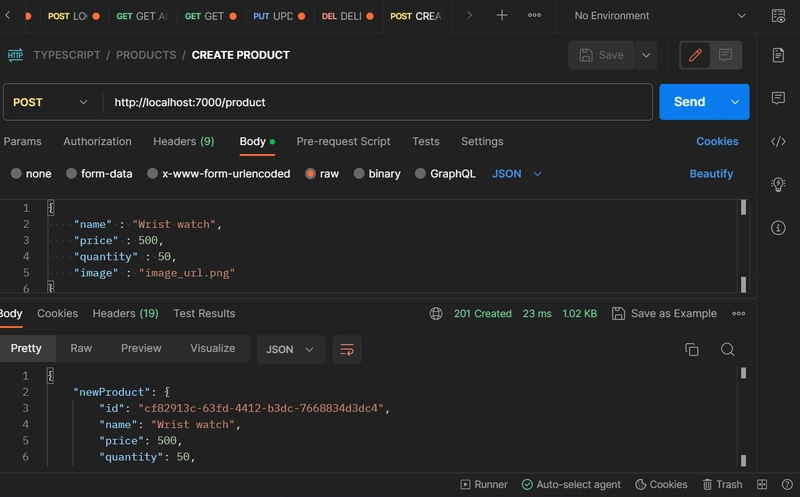Beautify the request body
Screen dimensions: 800x497
(711, 173)
